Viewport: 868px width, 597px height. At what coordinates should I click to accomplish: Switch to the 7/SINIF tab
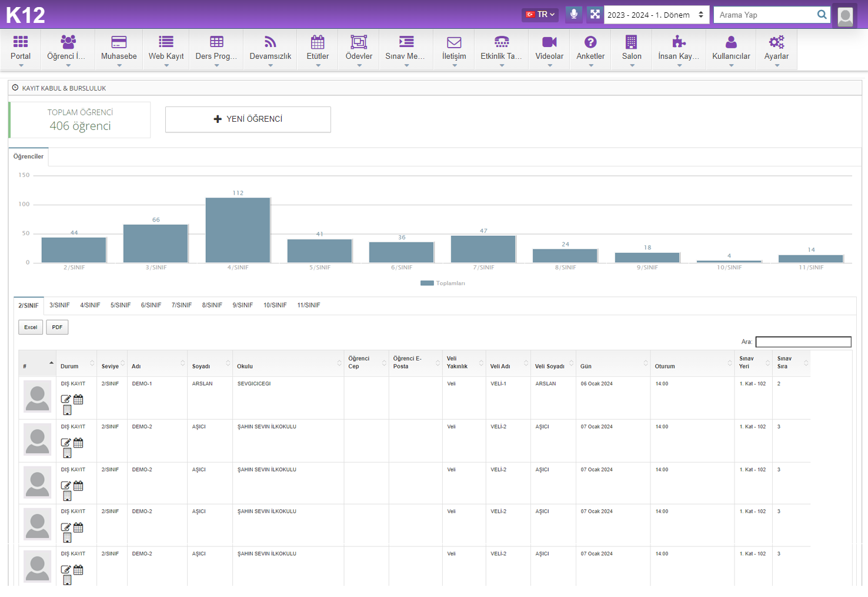182,305
